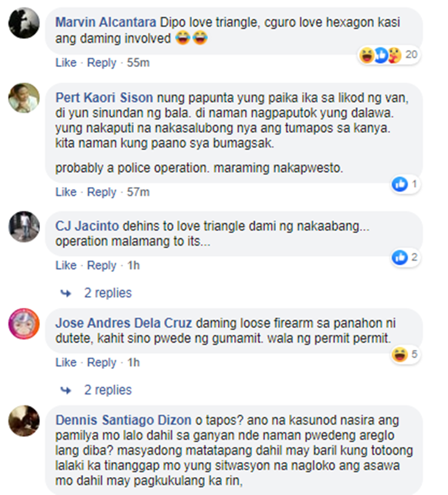Image resolution: width=448 pixels, height=495 pixels.
Task: Expand 2 replies under Jose Andres's comment
Action: click(108, 390)
